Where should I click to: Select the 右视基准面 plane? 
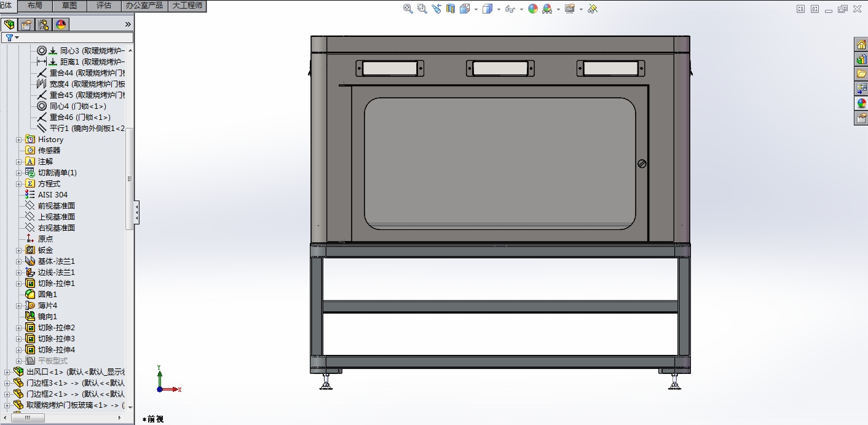tap(50, 228)
